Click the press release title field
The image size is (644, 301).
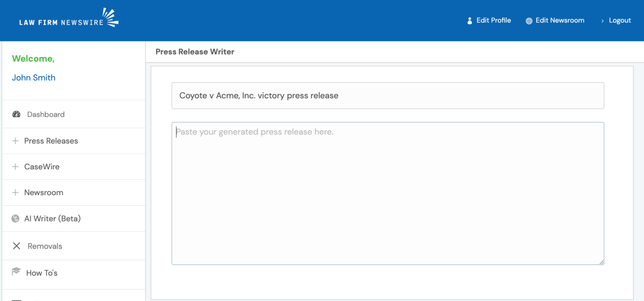pos(387,96)
